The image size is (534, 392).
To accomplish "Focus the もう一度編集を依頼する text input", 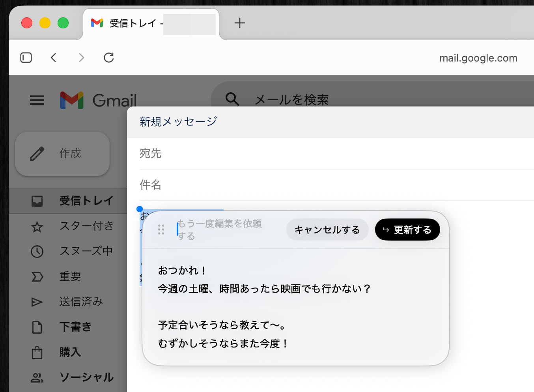I will coord(225,230).
